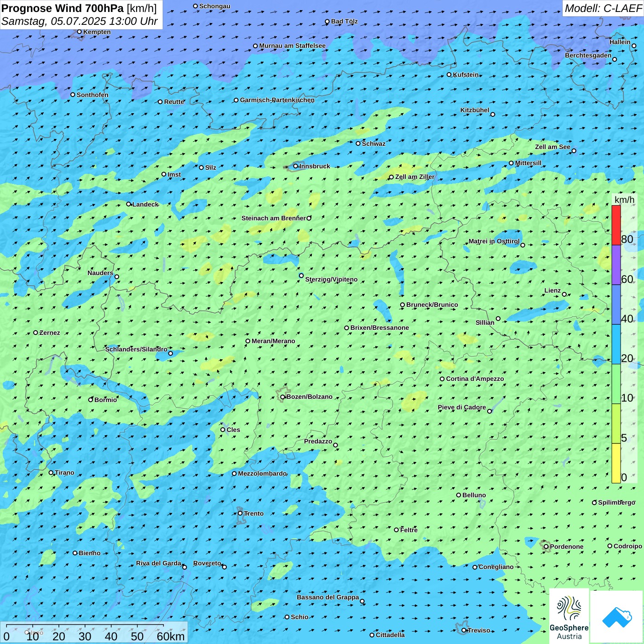Click the "Modell: C-LAEF" label
The height and width of the screenshot is (644, 644).
tap(603, 8)
